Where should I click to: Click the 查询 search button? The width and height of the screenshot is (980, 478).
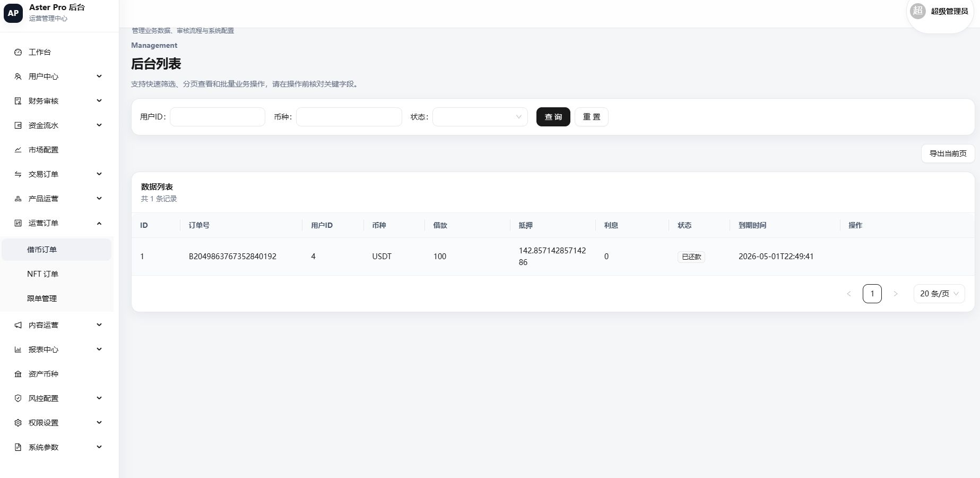pyautogui.click(x=553, y=117)
